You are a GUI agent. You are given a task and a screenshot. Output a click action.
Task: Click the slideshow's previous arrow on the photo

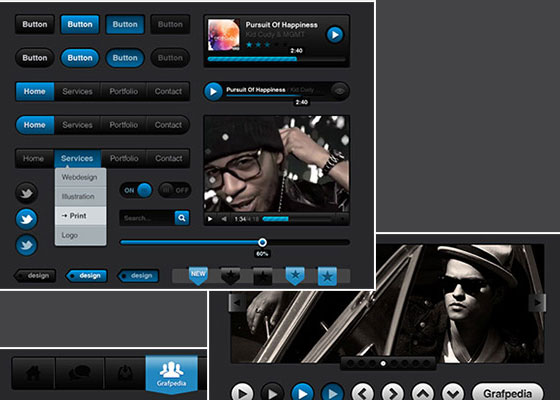(x=236, y=303)
